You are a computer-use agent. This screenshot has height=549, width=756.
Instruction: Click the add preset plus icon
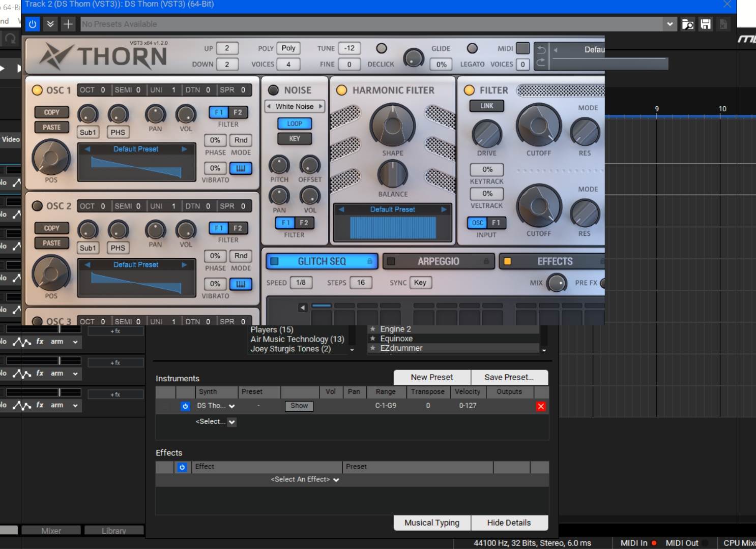[x=68, y=24]
